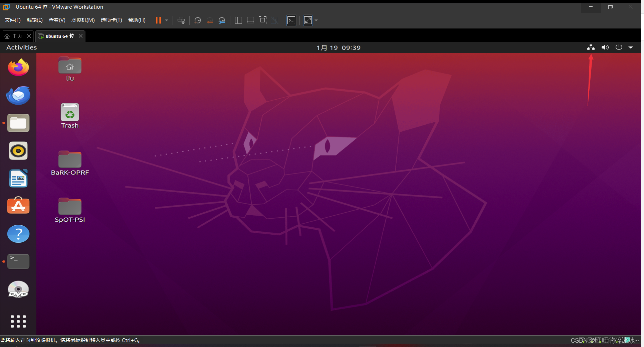This screenshot has height=347, width=644.
Task: Click the power icon in top bar
Action: tap(619, 47)
